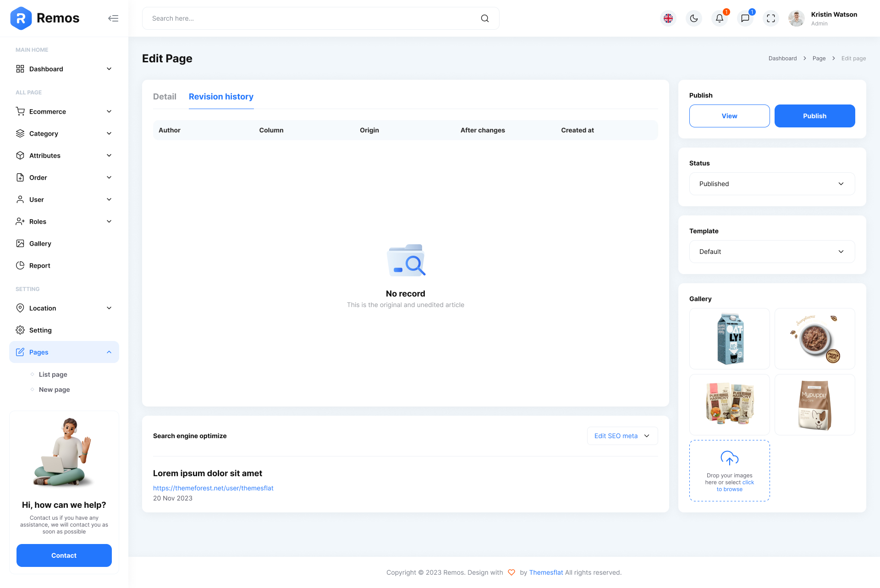Viewport: 880px width, 588px height.
Task: Click the Remos logo
Action: click(x=44, y=18)
